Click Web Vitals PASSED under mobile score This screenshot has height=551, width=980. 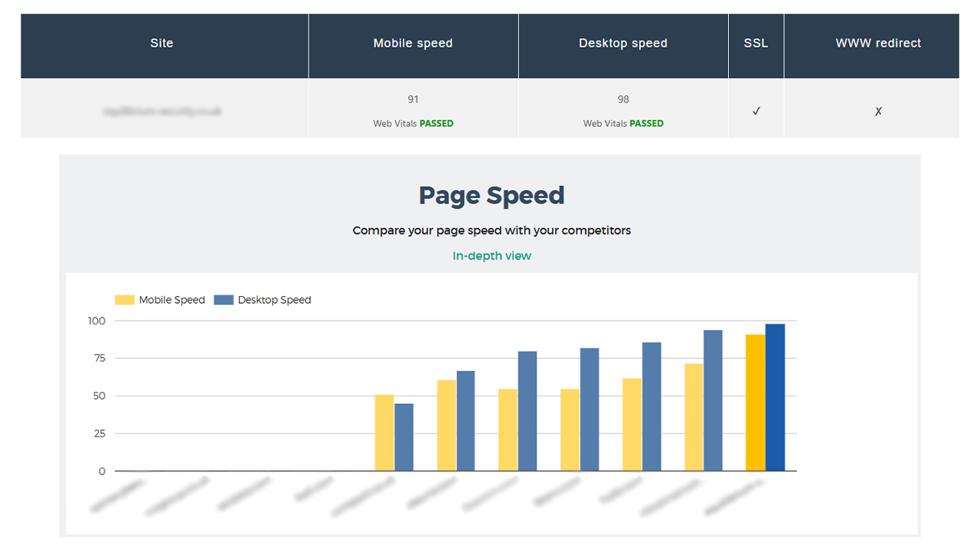pyautogui.click(x=413, y=123)
